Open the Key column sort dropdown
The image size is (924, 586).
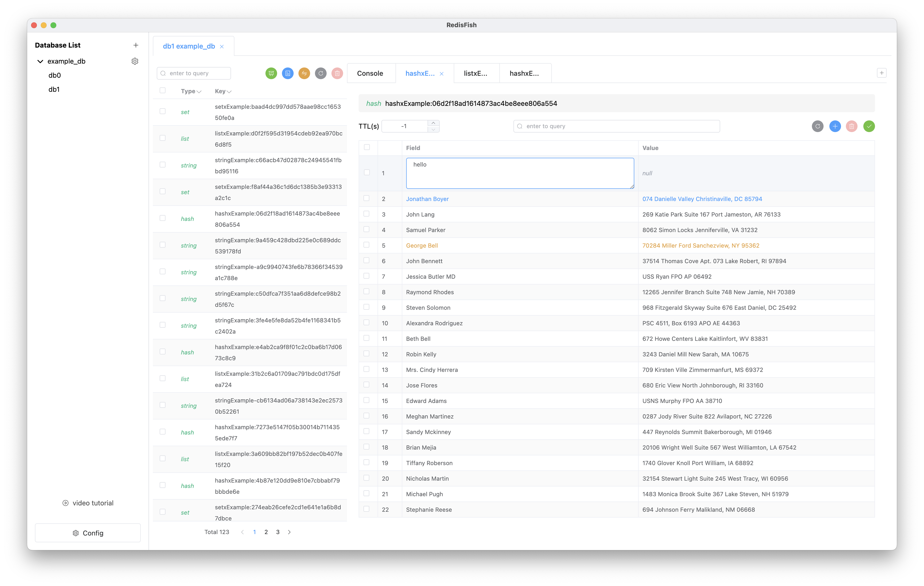pyautogui.click(x=229, y=91)
